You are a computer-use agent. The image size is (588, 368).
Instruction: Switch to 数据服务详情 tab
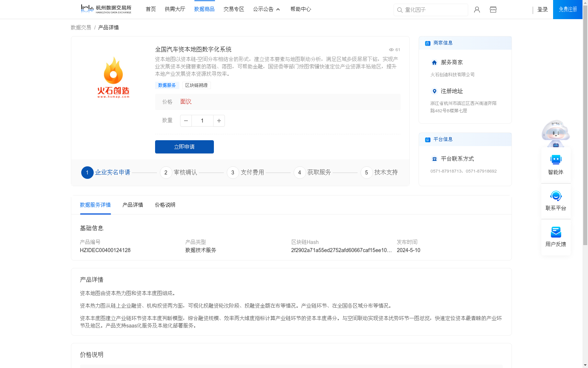[x=95, y=205]
